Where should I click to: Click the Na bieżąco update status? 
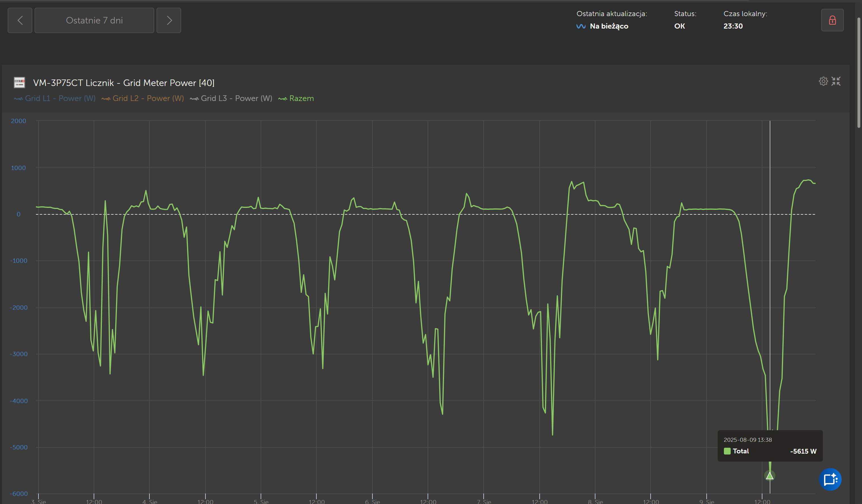coord(609,26)
